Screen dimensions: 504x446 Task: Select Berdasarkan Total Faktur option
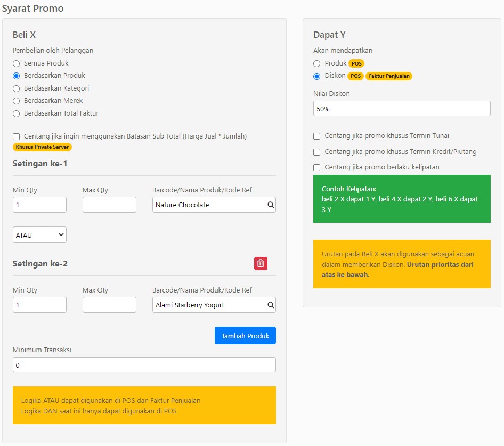17,113
